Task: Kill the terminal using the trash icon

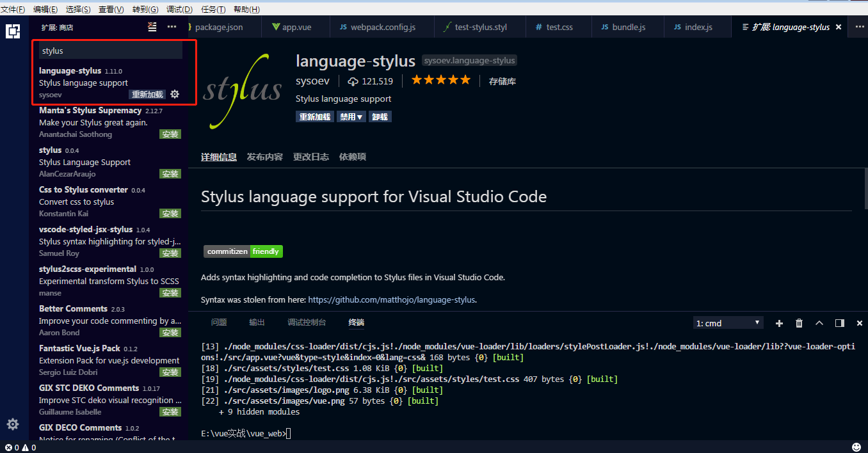Action: [x=799, y=323]
